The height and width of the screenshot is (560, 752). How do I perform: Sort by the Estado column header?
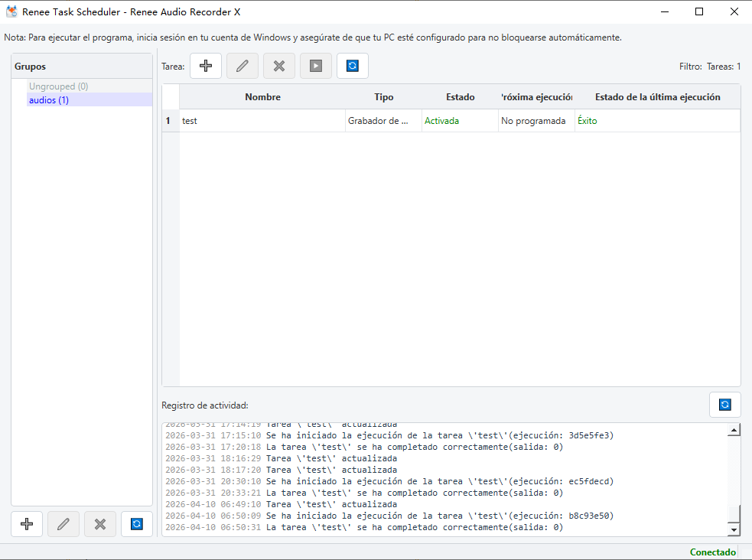click(x=460, y=97)
